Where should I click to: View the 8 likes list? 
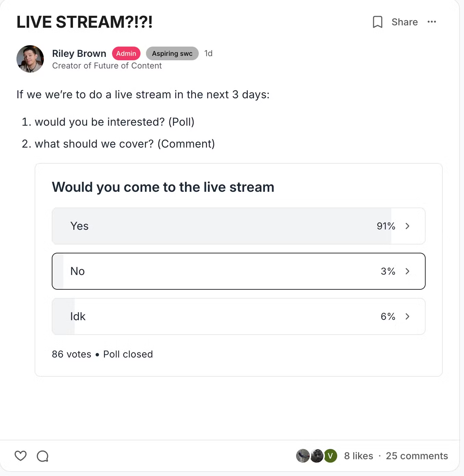pyautogui.click(x=358, y=456)
